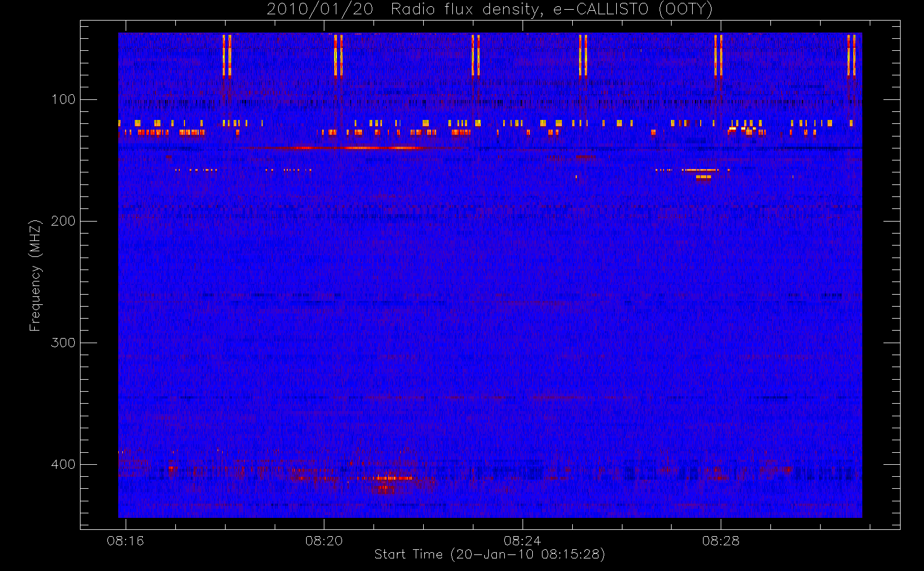Viewport: 924px width, 571px height.
Task: Click the 200 frequency tick label
Action: click(x=63, y=221)
